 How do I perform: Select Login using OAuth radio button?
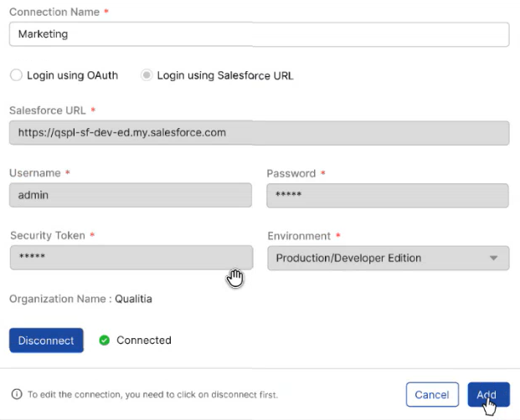coord(16,75)
